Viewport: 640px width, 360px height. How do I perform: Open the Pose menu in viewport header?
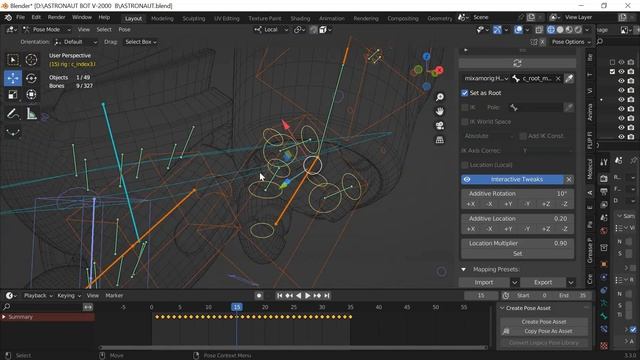pos(124,29)
